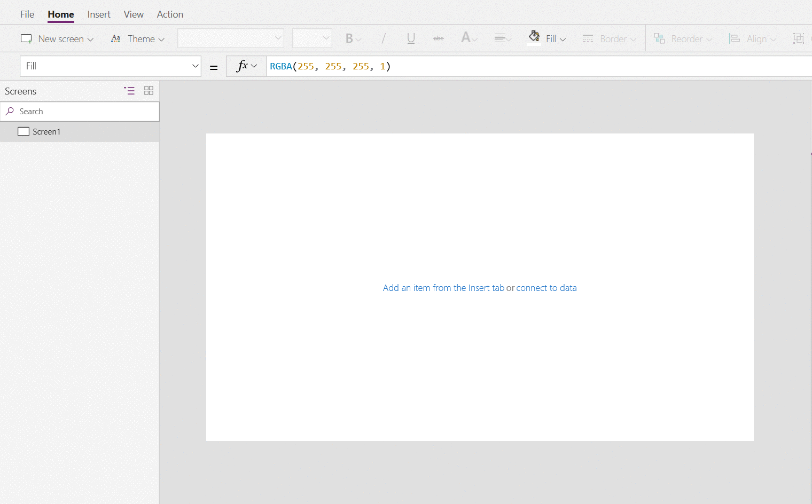Open the File menu
Viewport: 812px width, 504px height.
(27, 14)
